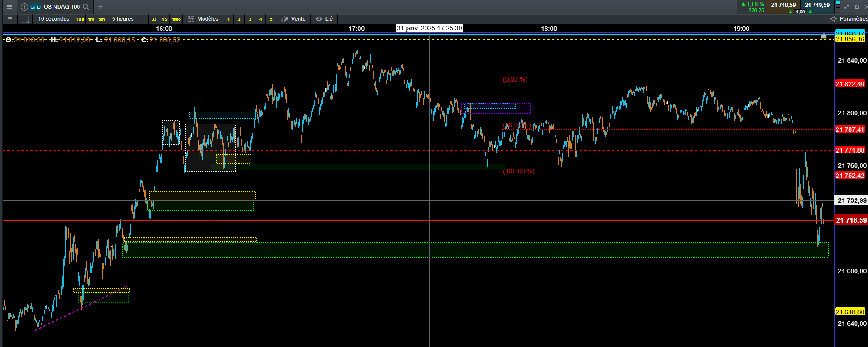Switch to the 1m timeframe preset

point(91,19)
